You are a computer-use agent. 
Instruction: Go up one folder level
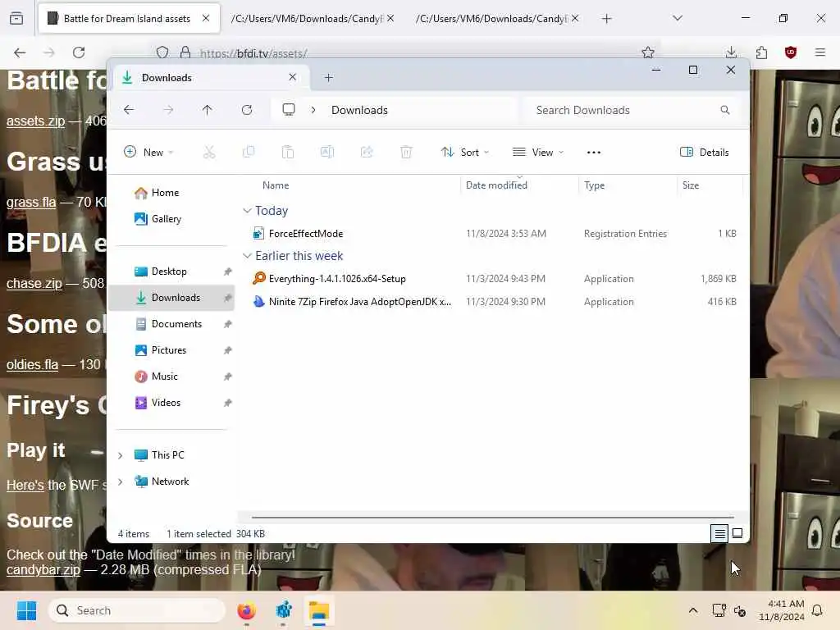[208, 110]
